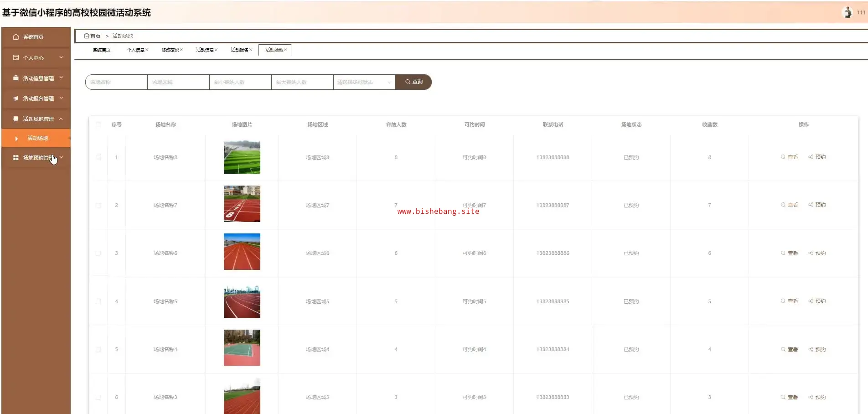View details for 场地名称3
868x414 pixels.
pyautogui.click(x=790, y=397)
